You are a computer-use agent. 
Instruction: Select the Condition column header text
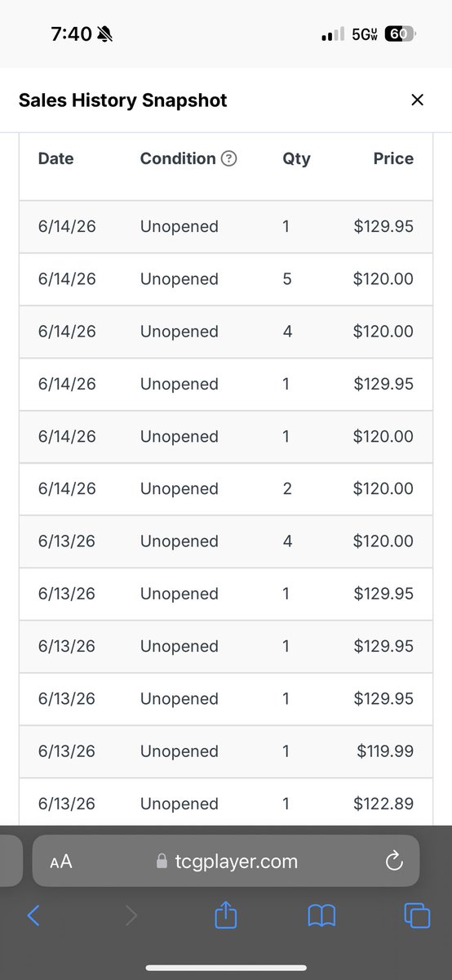pos(178,158)
